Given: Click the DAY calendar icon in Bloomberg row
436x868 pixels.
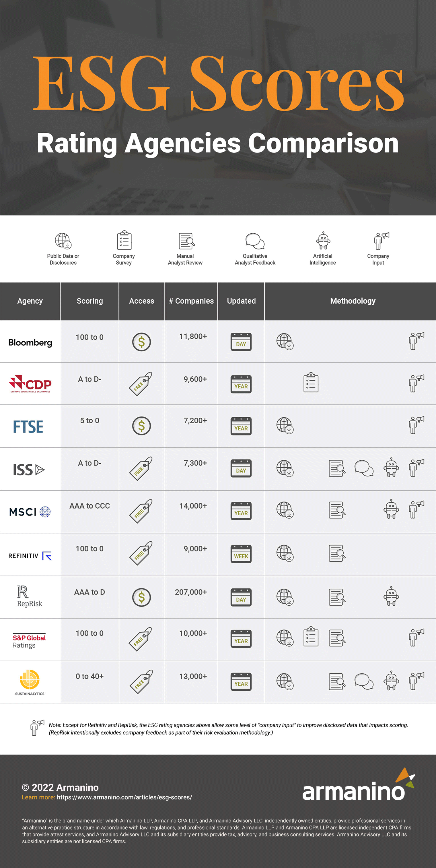Looking at the screenshot, I should click(x=241, y=342).
